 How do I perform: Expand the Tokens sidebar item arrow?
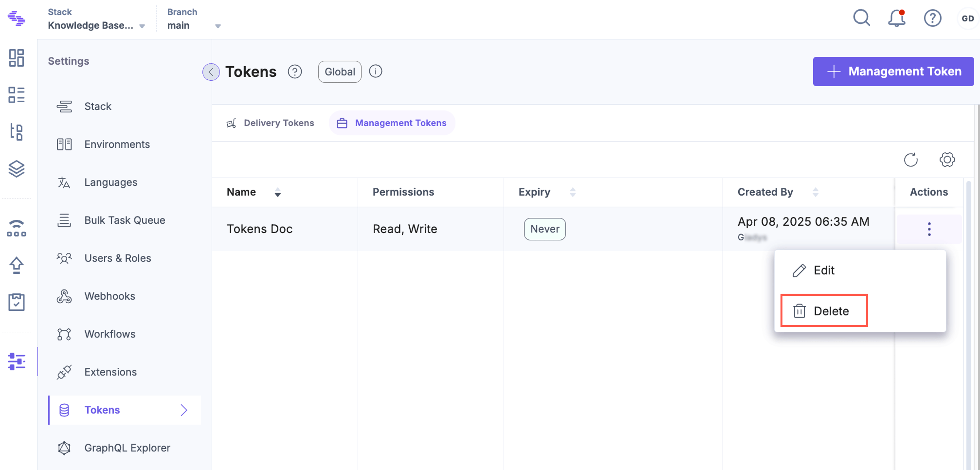pyautogui.click(x=184, y=410)
